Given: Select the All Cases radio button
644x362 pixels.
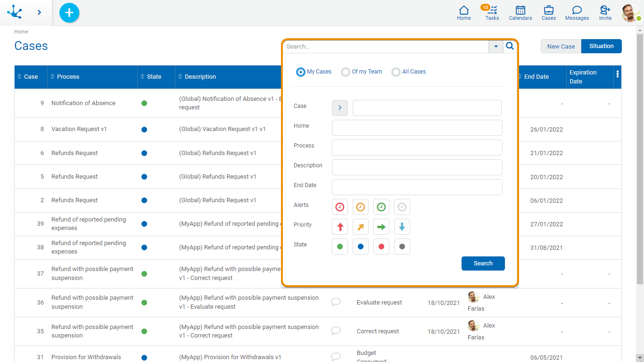Looking at the screenshot, I should [x=396, y=72].
